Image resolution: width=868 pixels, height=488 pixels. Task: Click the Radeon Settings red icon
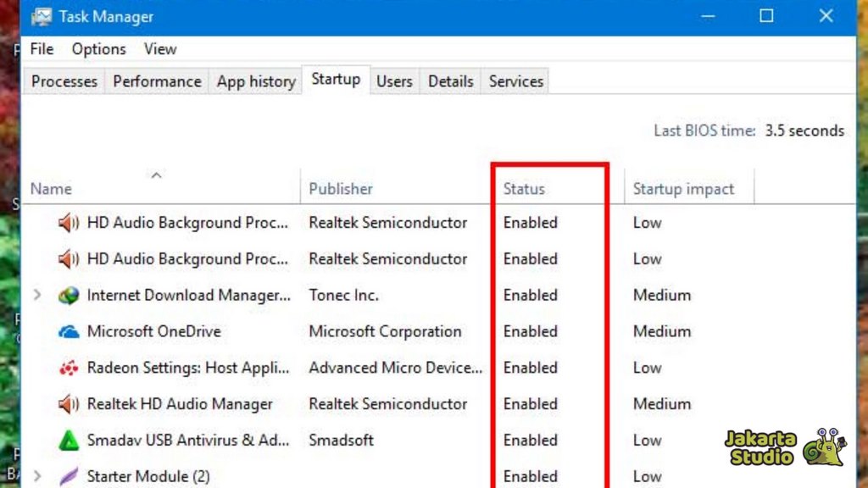pyautogui.click(x=69, y=368)
